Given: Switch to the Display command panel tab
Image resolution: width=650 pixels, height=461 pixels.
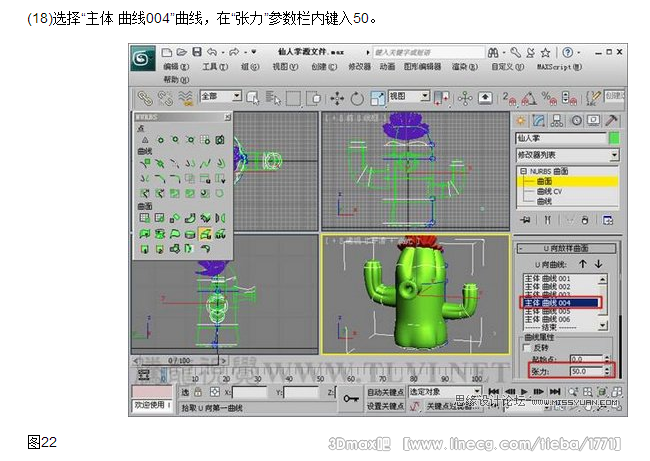Looking at the screenshot, I should pos(594,121).
